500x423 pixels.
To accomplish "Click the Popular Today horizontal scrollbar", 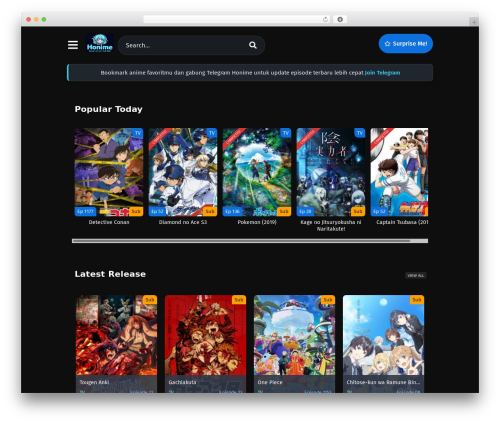I will click(250, 241).
